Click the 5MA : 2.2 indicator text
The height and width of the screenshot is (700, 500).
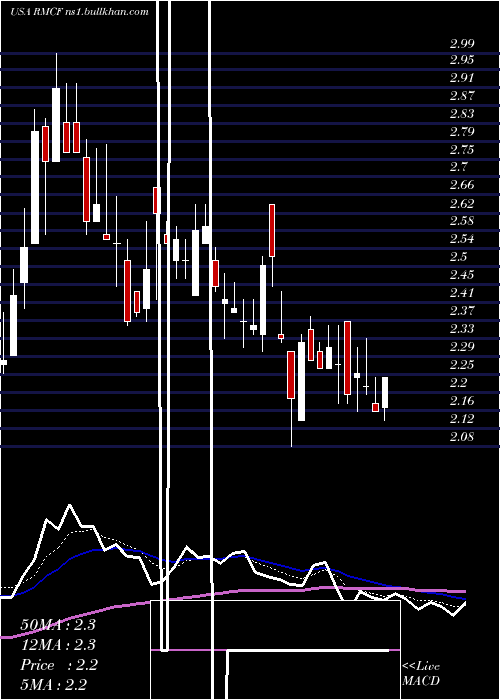tap(54, 684)
